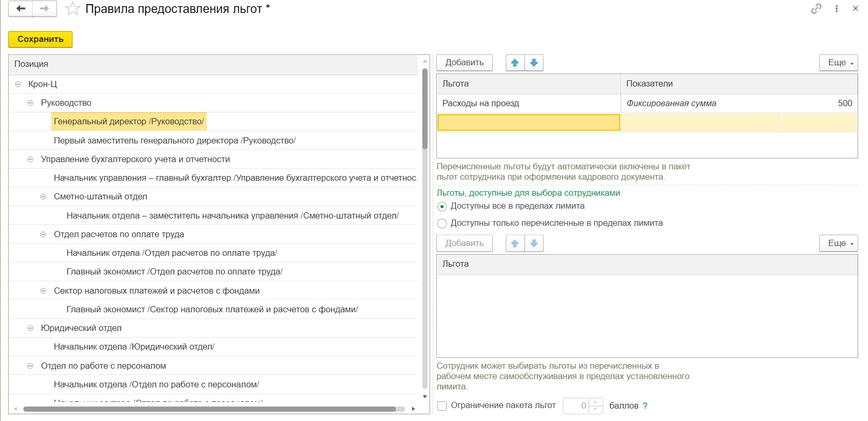Copy link using the chain icon

pyautogui.click(x=816, y=9)
